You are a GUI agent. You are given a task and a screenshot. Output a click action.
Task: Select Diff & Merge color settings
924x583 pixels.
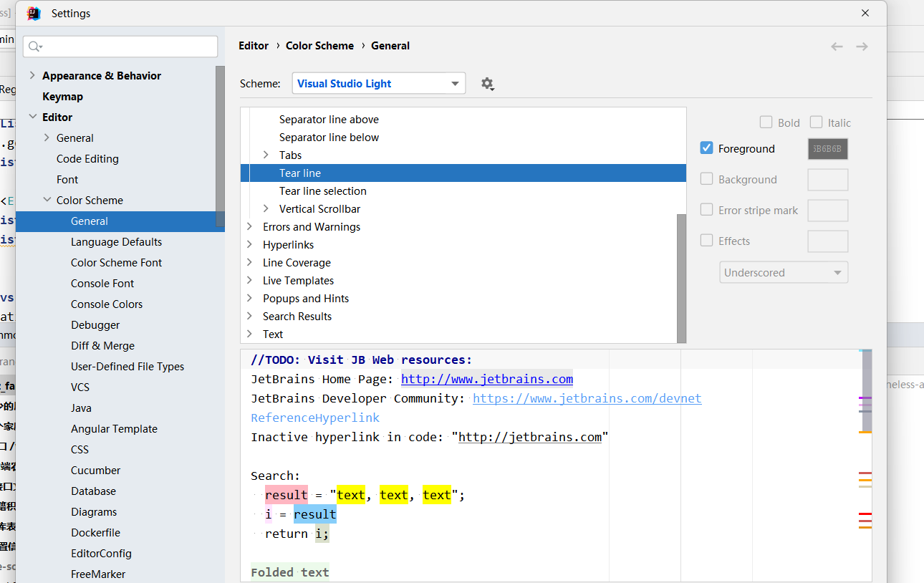pyautogui.click(x=102, y=345)
